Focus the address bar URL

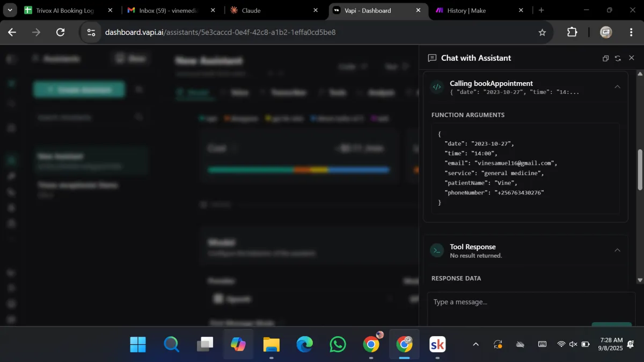[220, 32]
